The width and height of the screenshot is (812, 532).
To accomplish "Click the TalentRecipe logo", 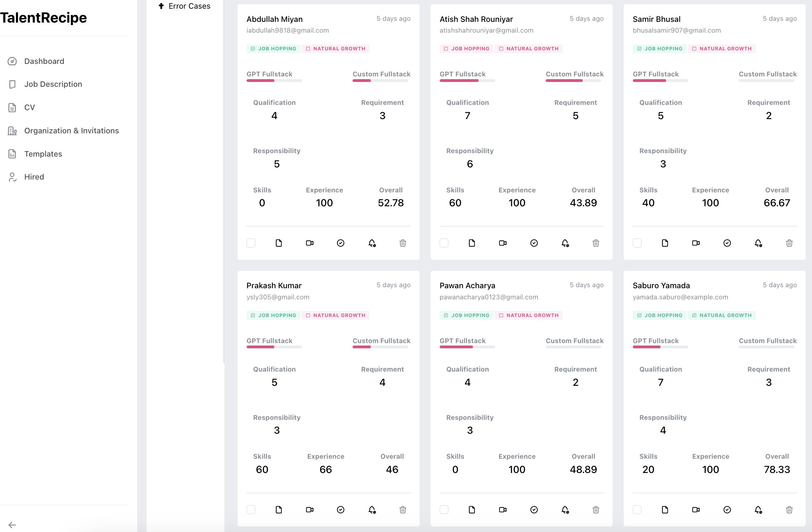I will tap(43, 18).
